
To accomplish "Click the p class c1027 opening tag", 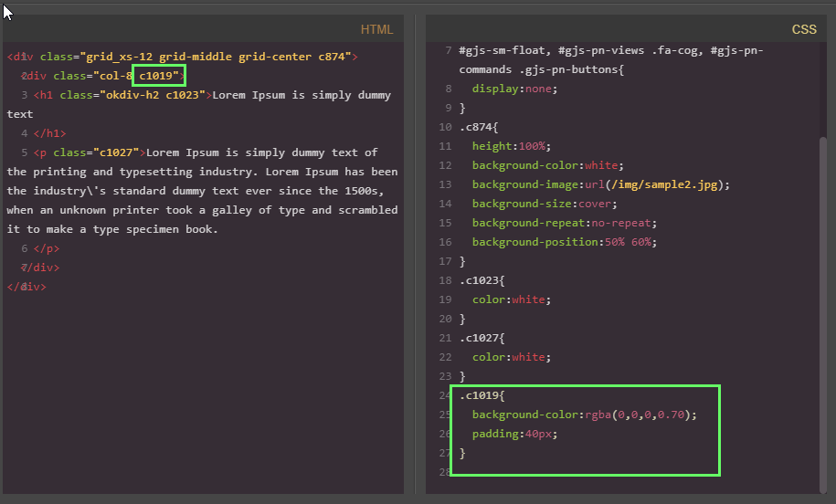I will point(90,152).
